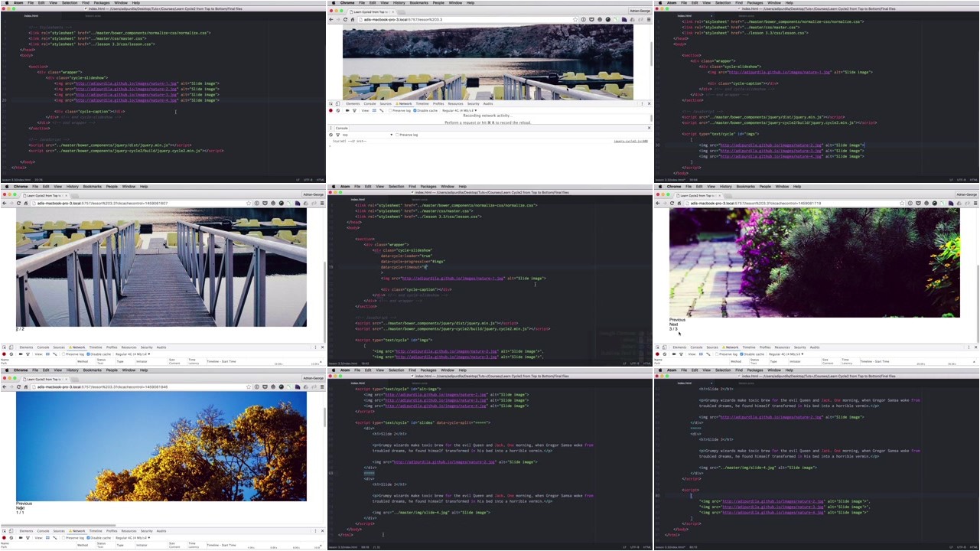The width and height of the screenshot is (980, 551).
Task: Open Network tab in lake photo DevTools
Action: click(405, 103)
